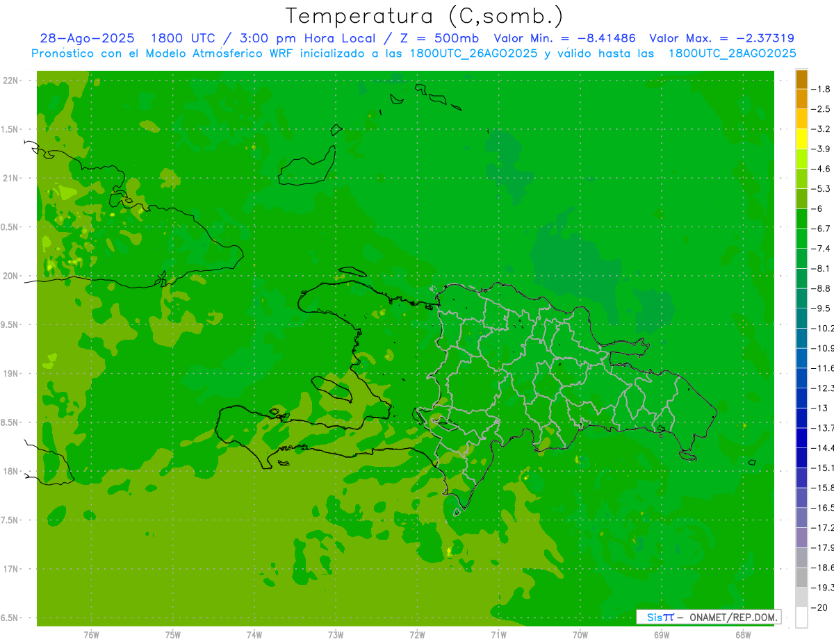Click the orange legend swatch between -1.8 and -2.5

pos(801,99)
